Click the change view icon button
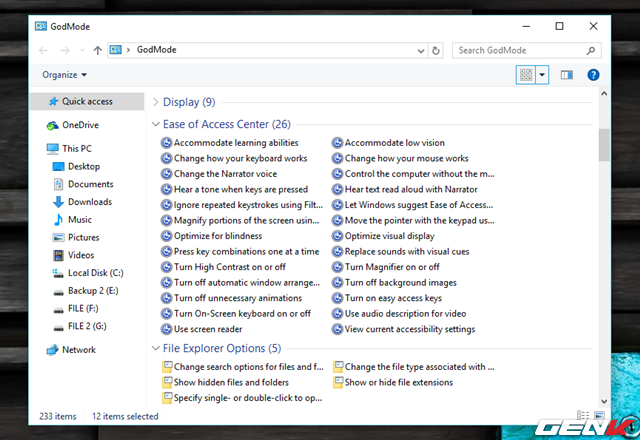640x440 pixels. [x=526, y=75]
